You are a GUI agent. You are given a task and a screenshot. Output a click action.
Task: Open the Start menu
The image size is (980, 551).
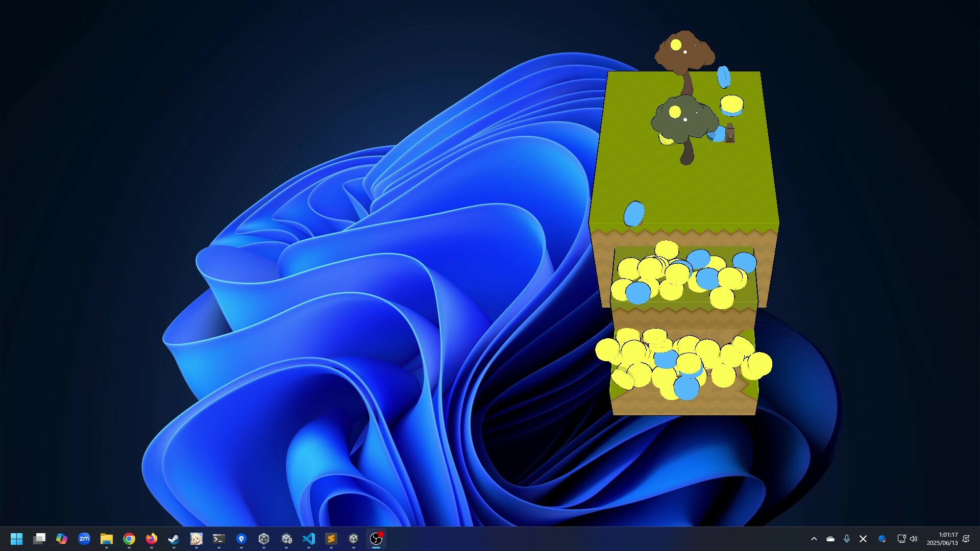point(16,538)
